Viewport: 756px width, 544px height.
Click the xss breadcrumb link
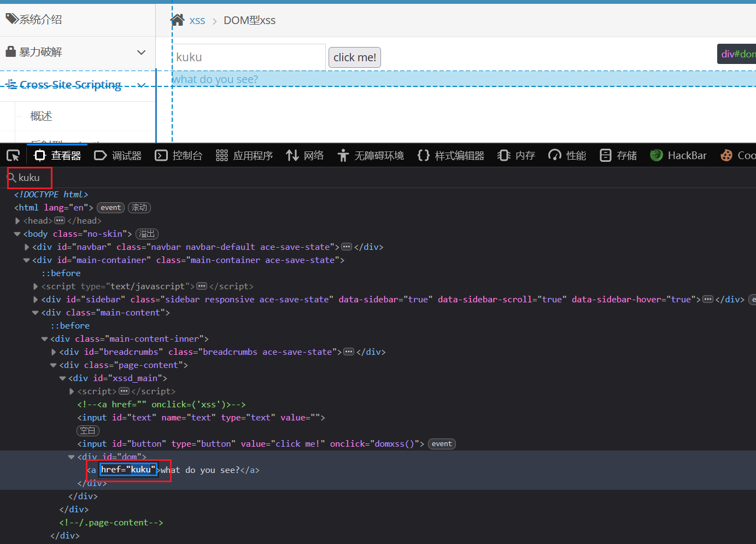[197, 21]
